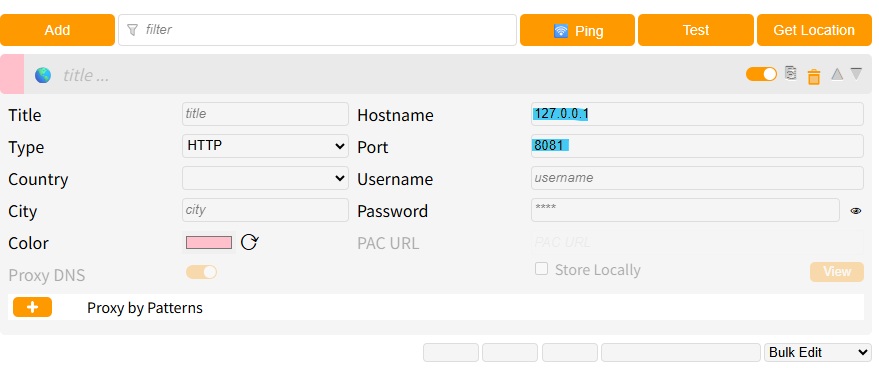The image size is (879, 368).
Task: Click the Username input field
Action: (697, 178)
